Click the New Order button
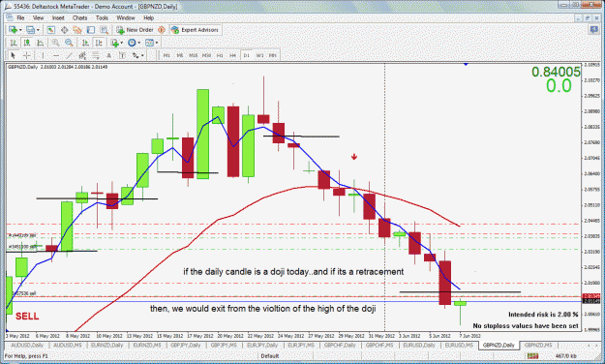Screen dimensions: 605x364 pos(136,30)
